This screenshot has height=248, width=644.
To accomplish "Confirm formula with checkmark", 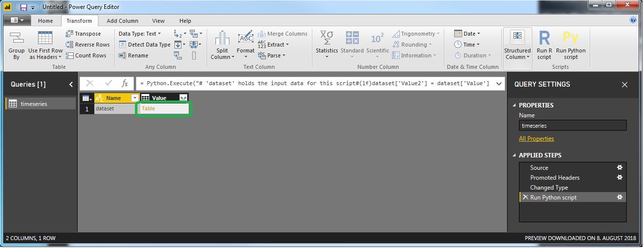I will click(109, 83).
